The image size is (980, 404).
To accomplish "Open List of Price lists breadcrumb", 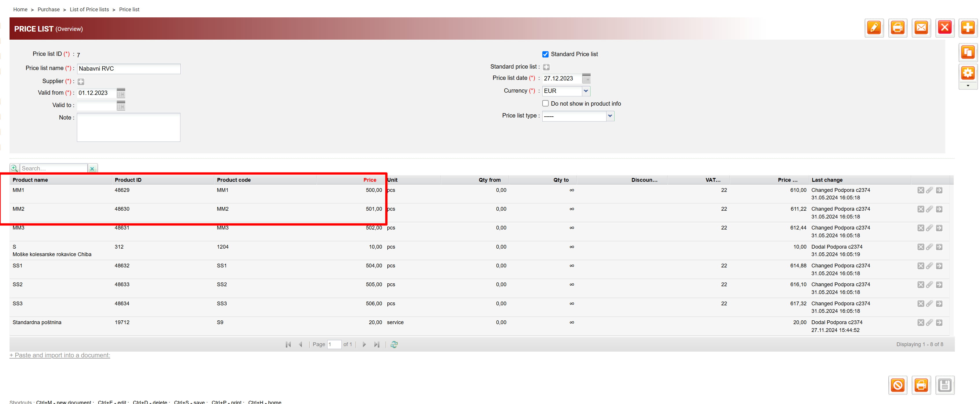I will click(x=89, y=9).
